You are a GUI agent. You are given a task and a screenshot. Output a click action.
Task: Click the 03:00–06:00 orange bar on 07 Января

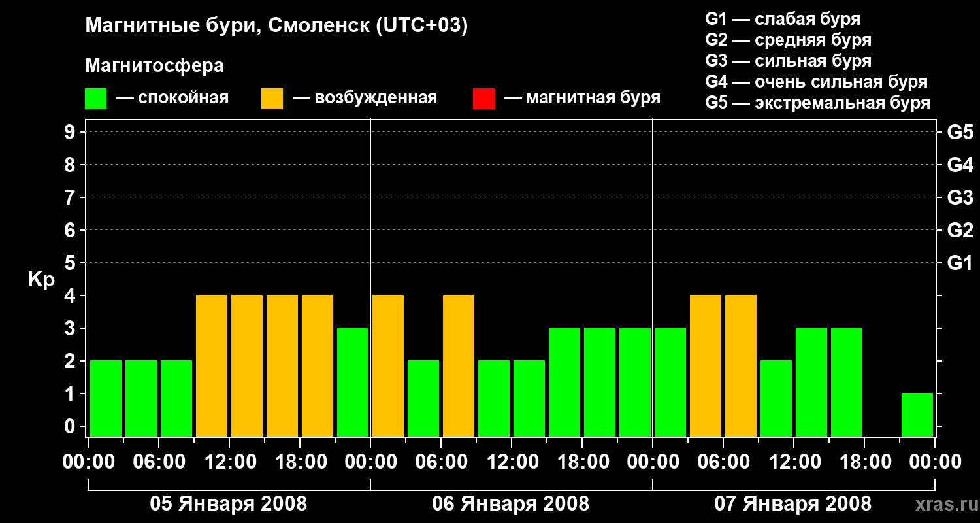706,365
